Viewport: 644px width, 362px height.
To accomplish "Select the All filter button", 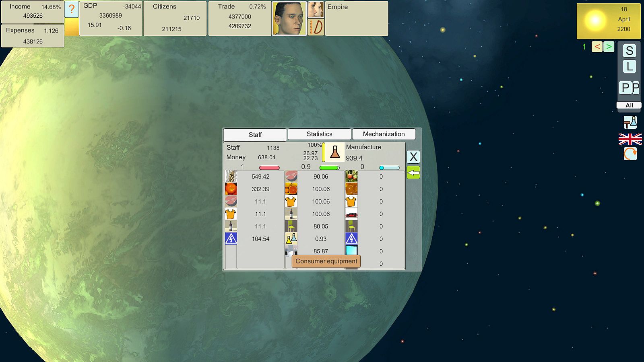I will pyautogui.click(x=629, y=105).
